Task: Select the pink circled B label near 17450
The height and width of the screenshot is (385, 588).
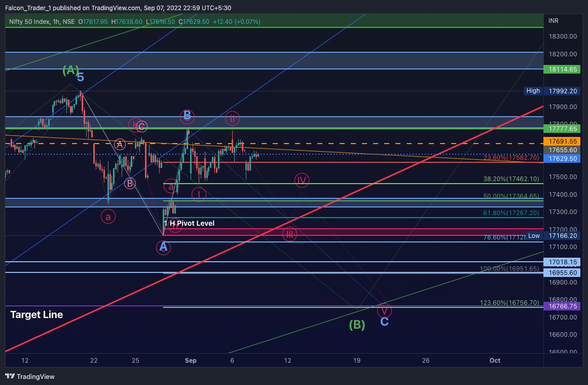Action: point(130,184)
